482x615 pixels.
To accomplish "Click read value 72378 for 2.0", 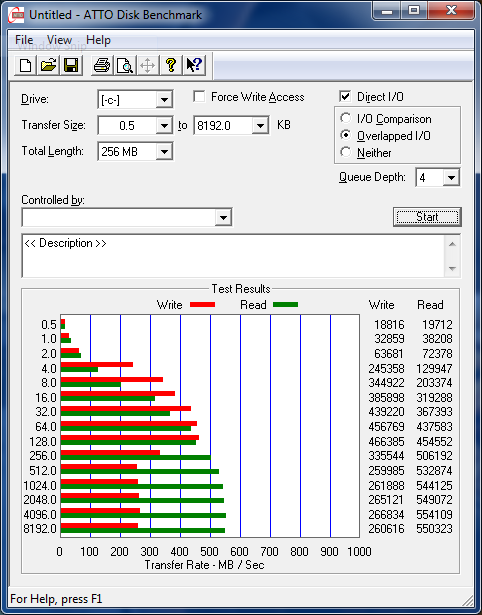I will coord(437,354).
